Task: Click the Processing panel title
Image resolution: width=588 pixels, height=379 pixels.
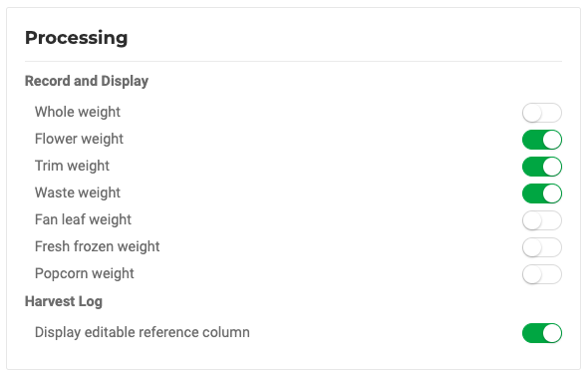Action: (77, 38)
